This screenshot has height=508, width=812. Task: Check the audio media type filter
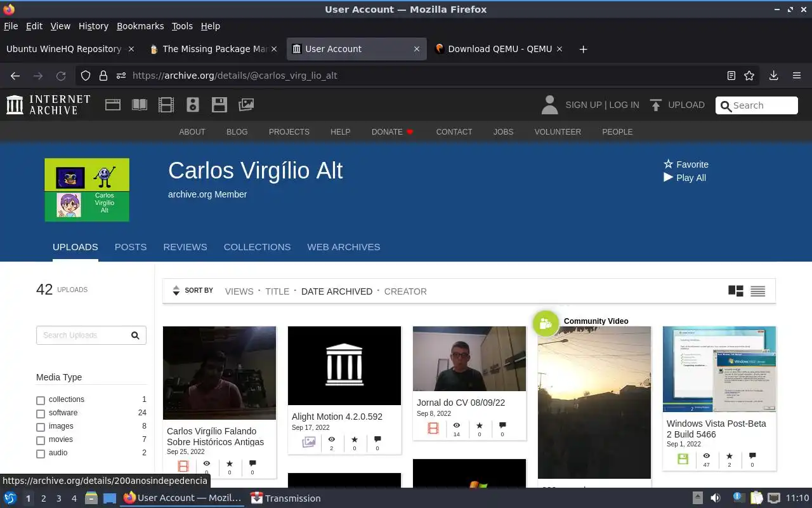tap(41, 453)
